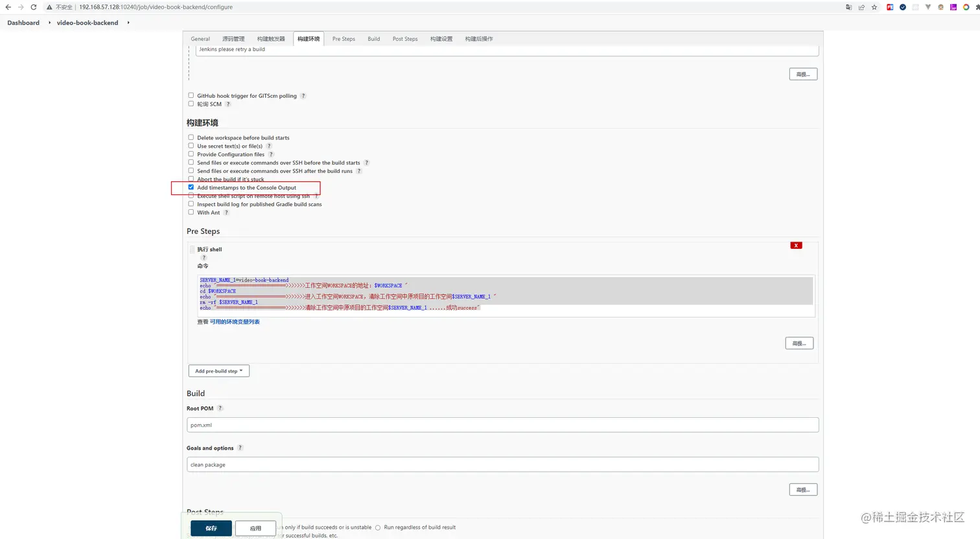Open the gray V browser extension
The image size is (980, 539).
coord(928,7)
